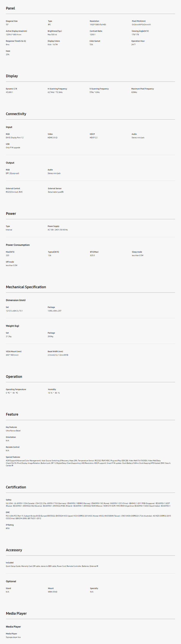
Task: Select the External Sensor Detachable type(IR) text
Action: point(56,192)
